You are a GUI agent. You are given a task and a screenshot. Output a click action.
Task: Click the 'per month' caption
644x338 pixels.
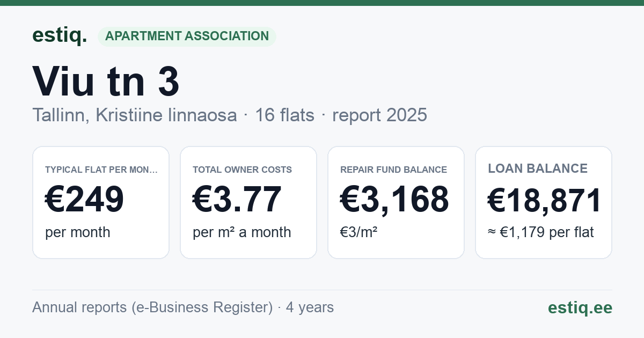pos(78,232)
